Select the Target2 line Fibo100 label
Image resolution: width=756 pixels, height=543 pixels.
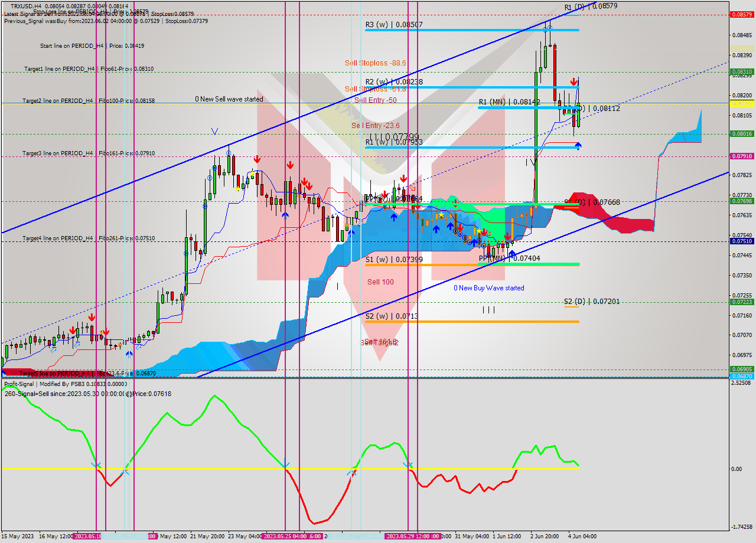click(89, 101)
